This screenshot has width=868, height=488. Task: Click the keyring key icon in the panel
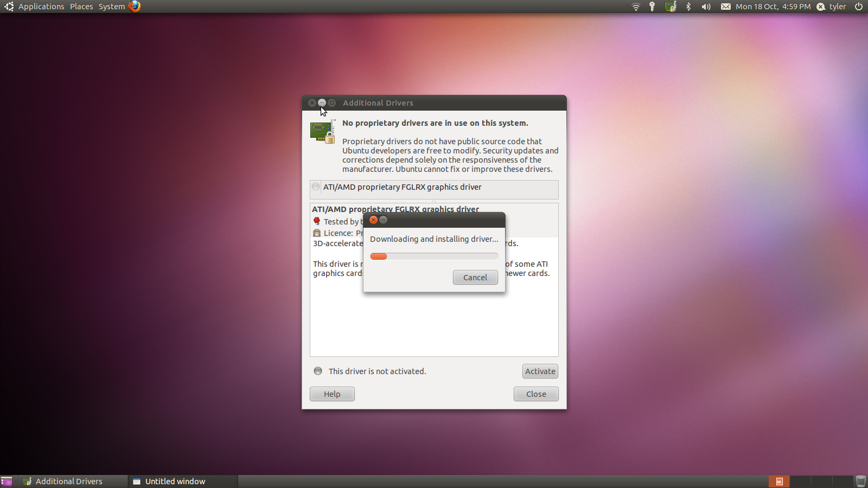(x=652, y=7)
